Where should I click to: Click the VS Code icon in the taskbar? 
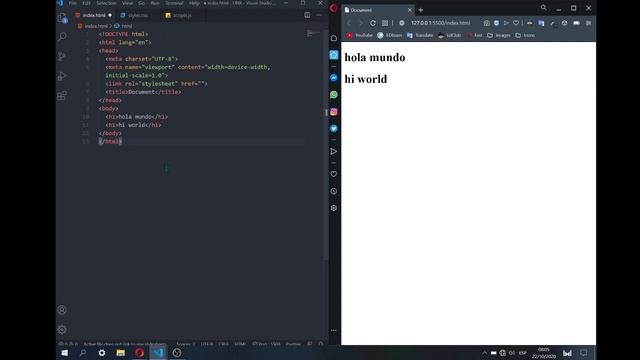tap(158, 353)
